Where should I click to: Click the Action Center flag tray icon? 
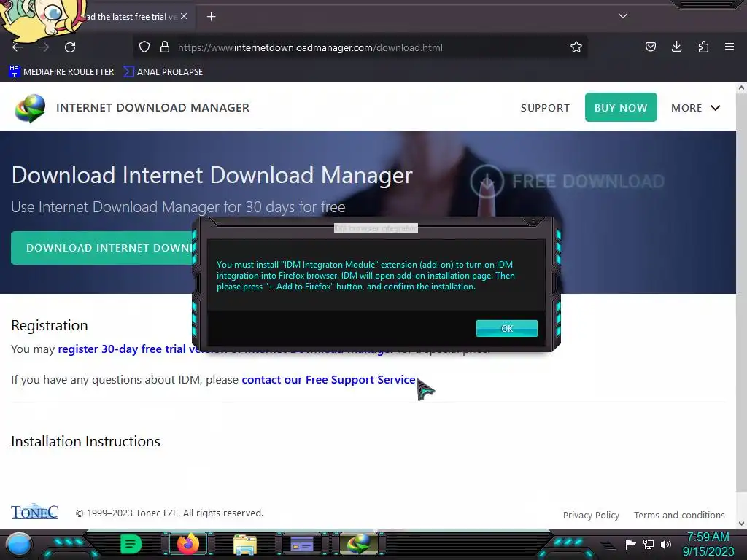point(630,544)
